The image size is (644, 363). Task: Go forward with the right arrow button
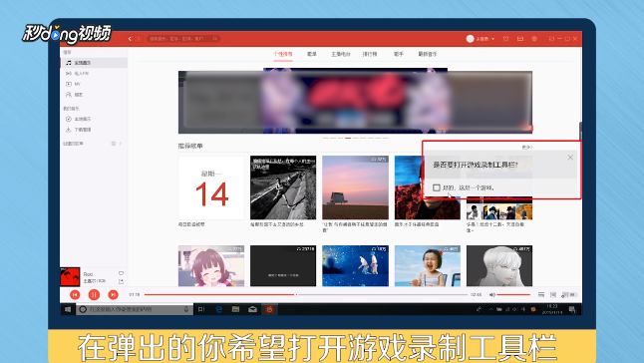[x=139, y=39]
